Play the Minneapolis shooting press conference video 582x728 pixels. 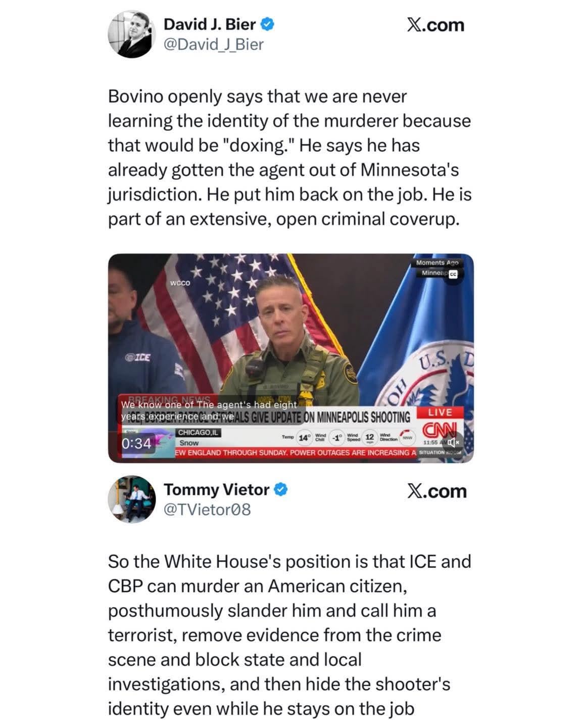coord(291,358)
